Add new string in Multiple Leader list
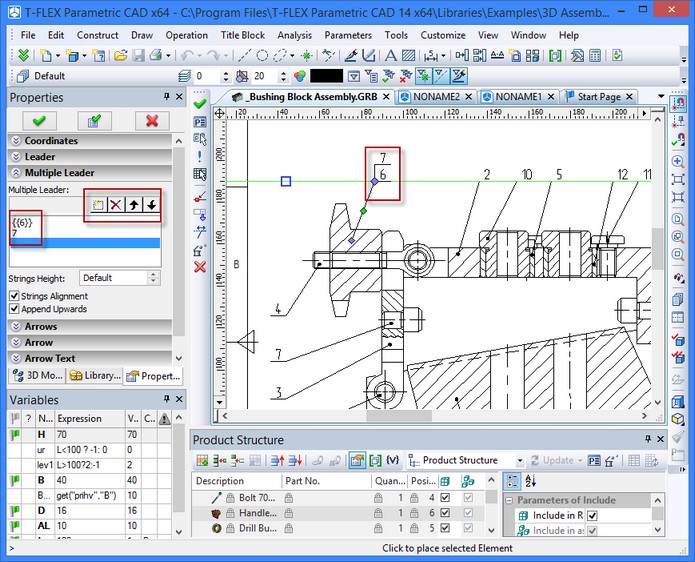 pos(98,205)
